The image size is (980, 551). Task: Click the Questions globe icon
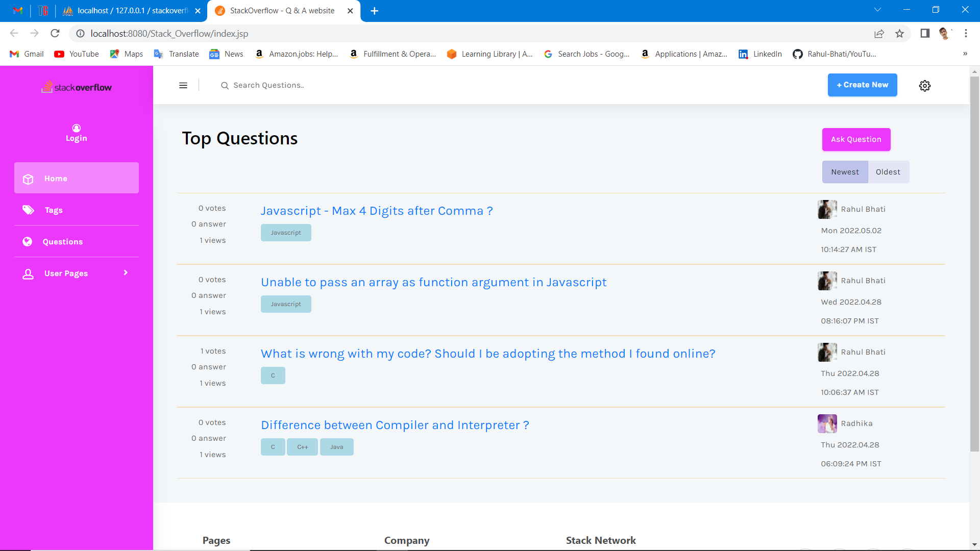pyautogui.click(x=28, y=241)
